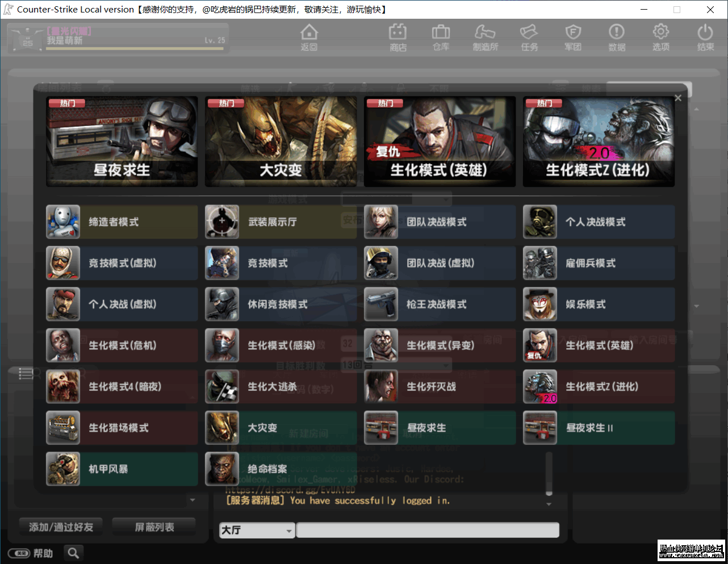Open the 选项 options gear icon

pos(660,37)
